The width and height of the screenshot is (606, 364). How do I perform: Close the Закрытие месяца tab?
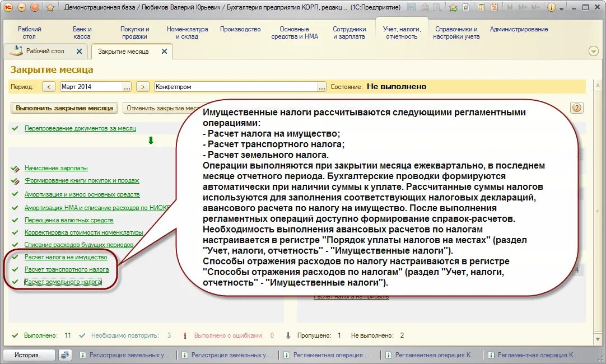pyautogui.click(x=164, y=52)
